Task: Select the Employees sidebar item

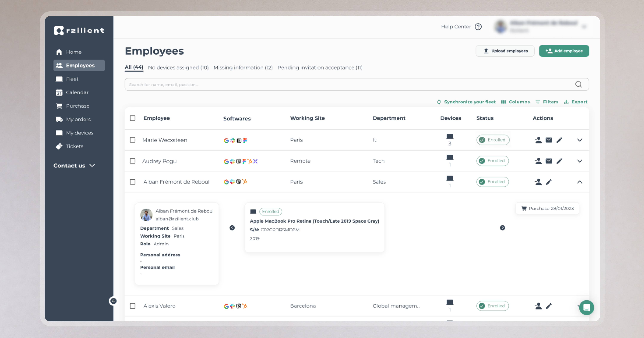Action: tap(79, 65)
